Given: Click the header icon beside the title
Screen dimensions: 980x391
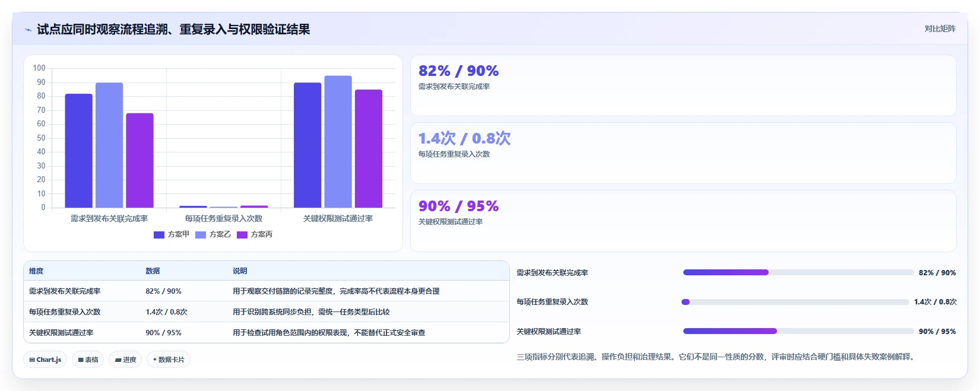Looking at the screenshot, I should (x=28, y=30).
